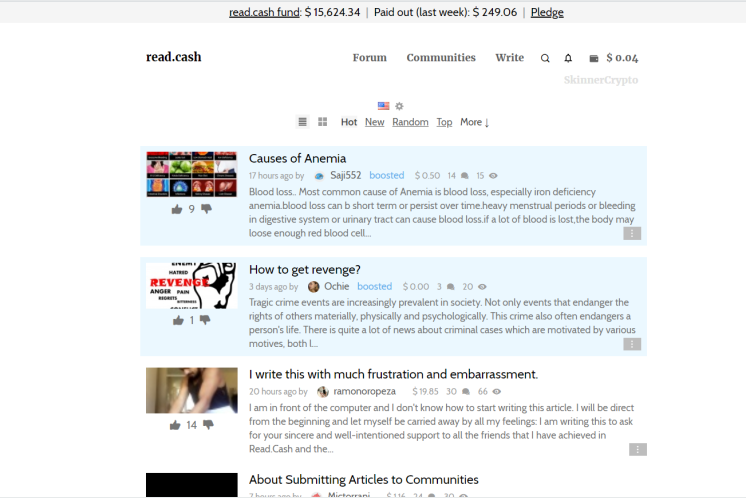Open the REVENGE article thumbnail
Screen dimensions: 746x501
[x=192, y=286]
